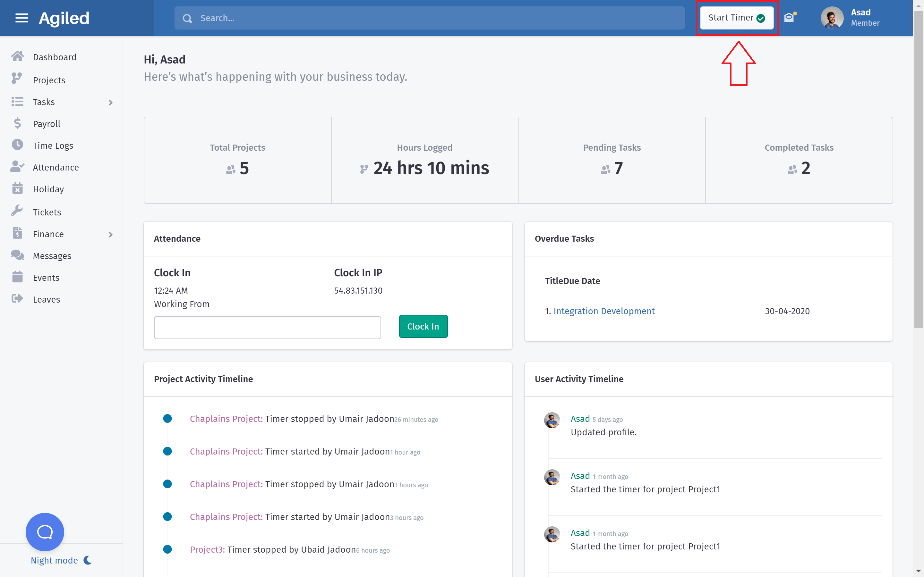Click the Payroll dollar icon
This screenshot has height=577, width=924.
17,124
